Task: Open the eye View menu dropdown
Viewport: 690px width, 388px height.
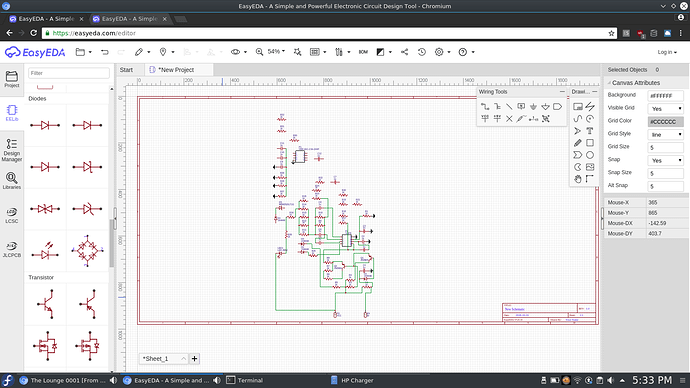Action: (x=239, y=52)
